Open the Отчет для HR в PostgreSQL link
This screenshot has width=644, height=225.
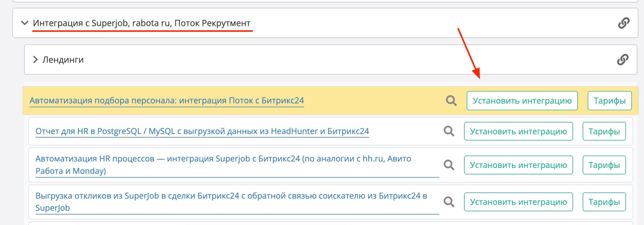pyautogui.click(x=202, y=131)
